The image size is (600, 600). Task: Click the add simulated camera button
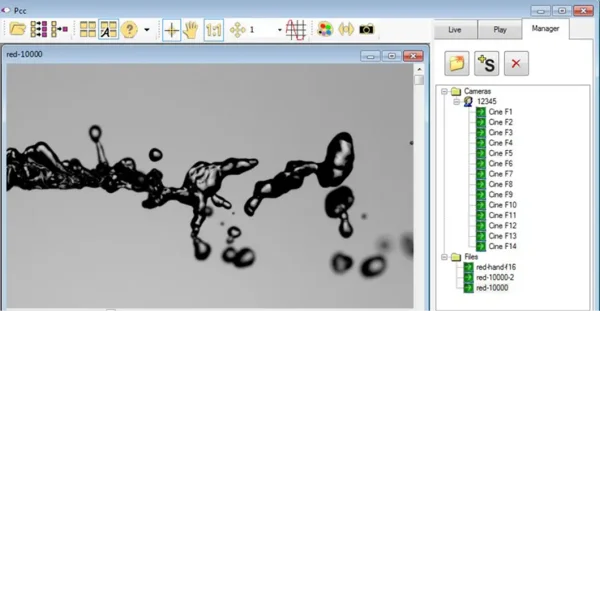coord(487,63)
